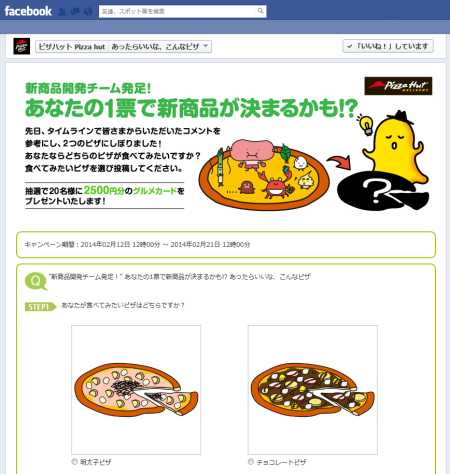This screenshot has height=474, width=450.
Task: Click the ピザハット Pizza hut page name tab
Action: pyautogui.click(x=72, y=46)
